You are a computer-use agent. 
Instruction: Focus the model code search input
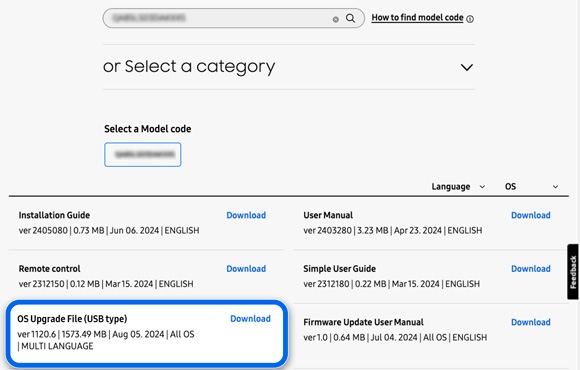point(234,18)
